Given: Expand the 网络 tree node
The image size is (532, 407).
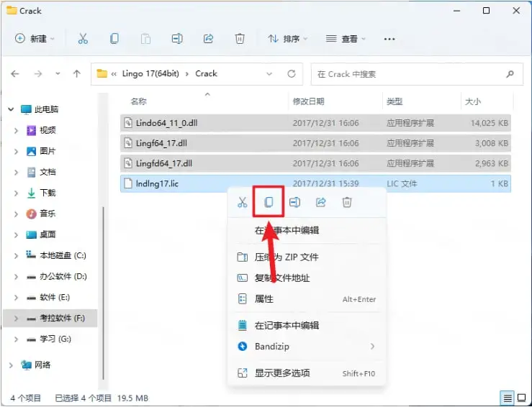Looking at the screenshot, I should tap(11, 365).
